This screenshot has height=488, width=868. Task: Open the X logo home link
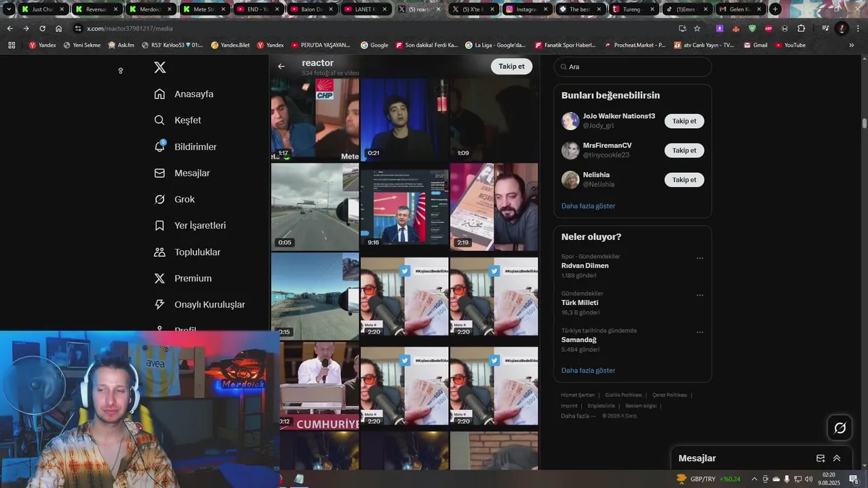(160, 67)
